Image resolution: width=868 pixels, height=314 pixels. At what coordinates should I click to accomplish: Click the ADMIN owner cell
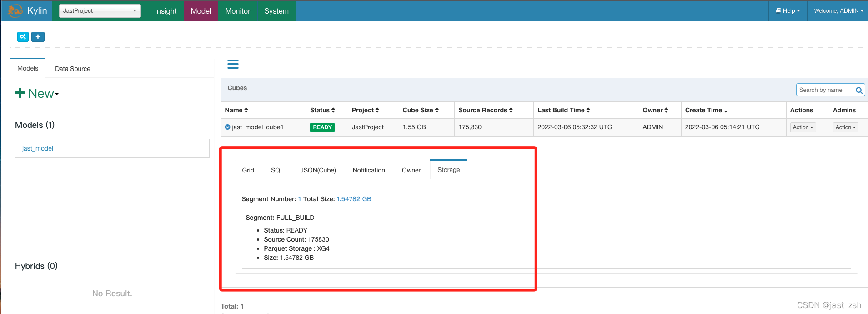[653, 127]
